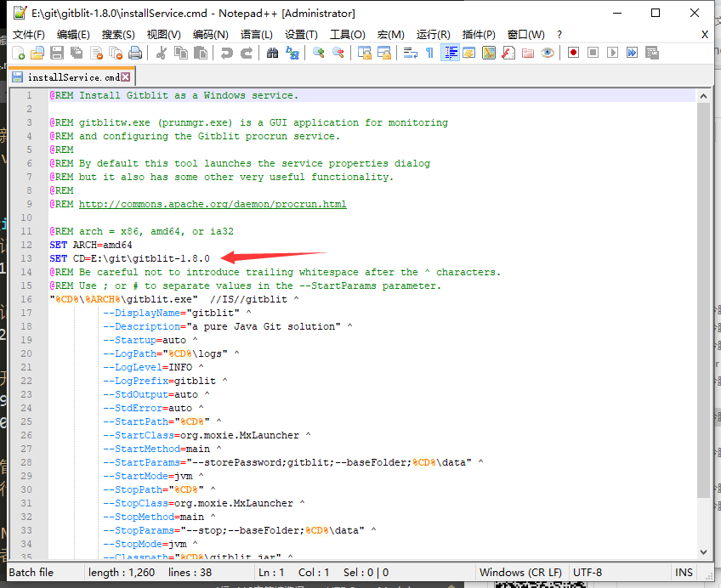Open Find with the binoculars icon
The height and width of the screenshot is (588, 721).
point(272,53)
